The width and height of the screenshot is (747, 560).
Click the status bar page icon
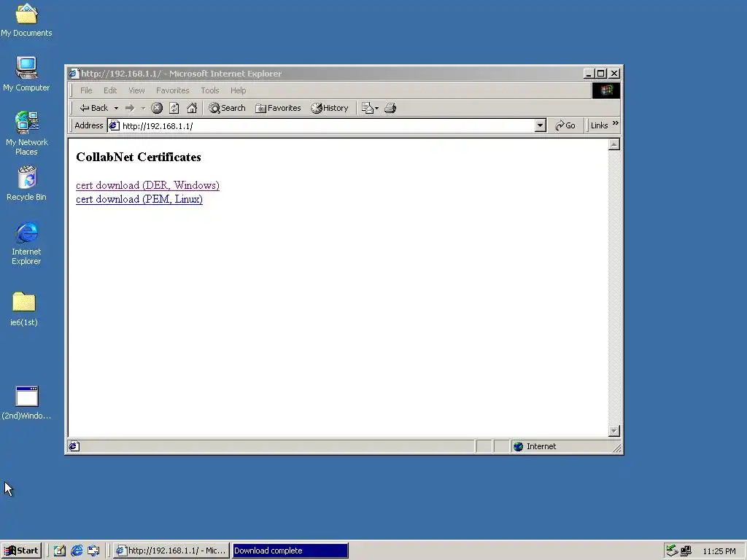74,446
